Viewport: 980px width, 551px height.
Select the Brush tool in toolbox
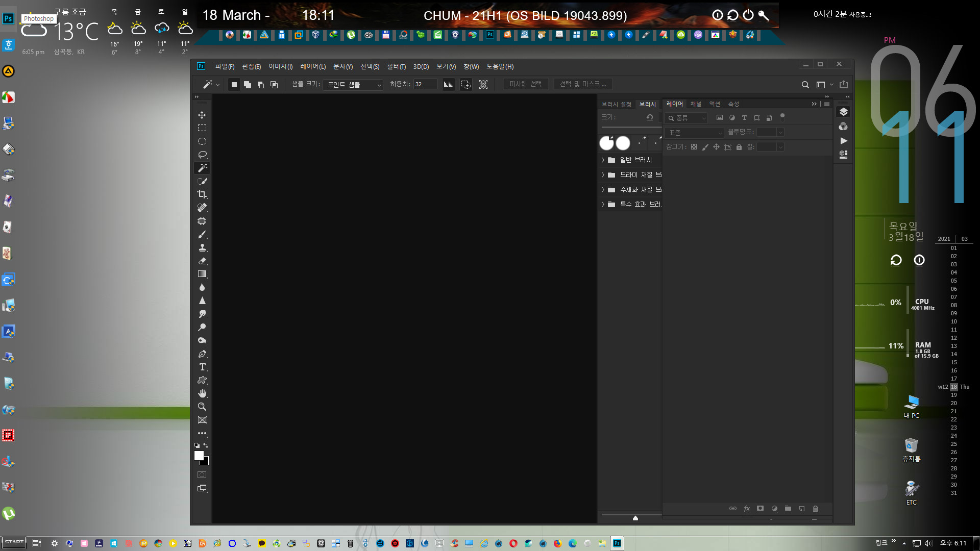pyautogui.click(x=202, y=234)
